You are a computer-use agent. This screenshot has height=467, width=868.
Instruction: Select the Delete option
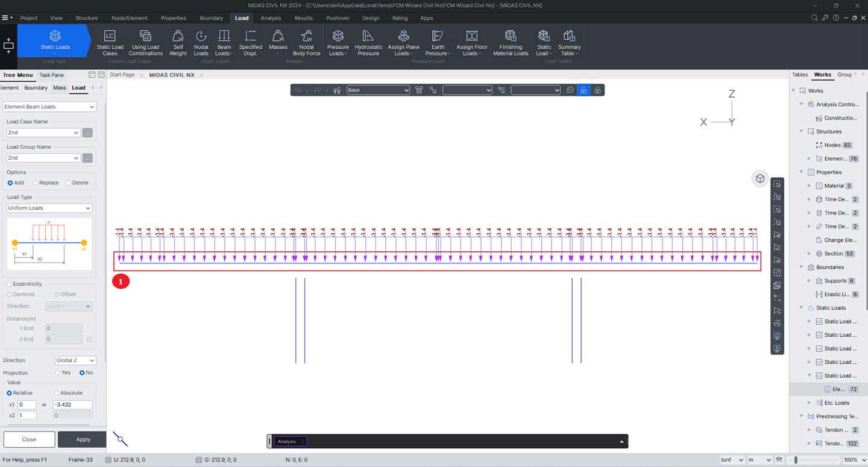[68, 183]
